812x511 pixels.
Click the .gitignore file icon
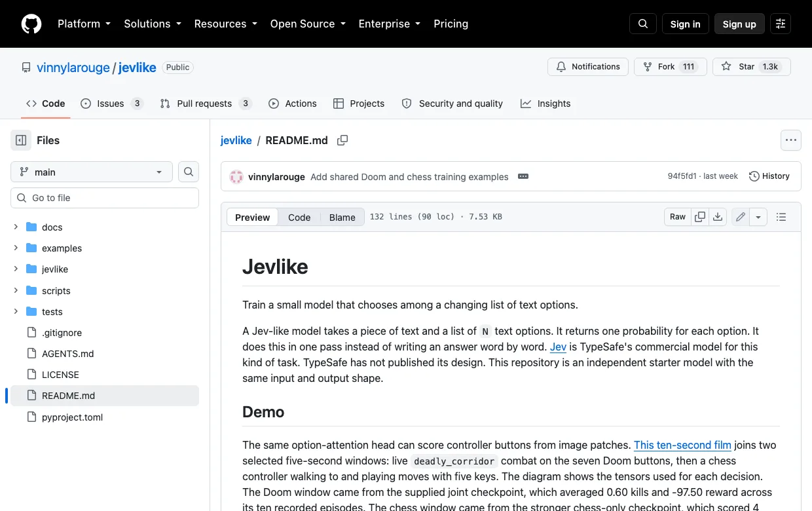click(31, 333)
